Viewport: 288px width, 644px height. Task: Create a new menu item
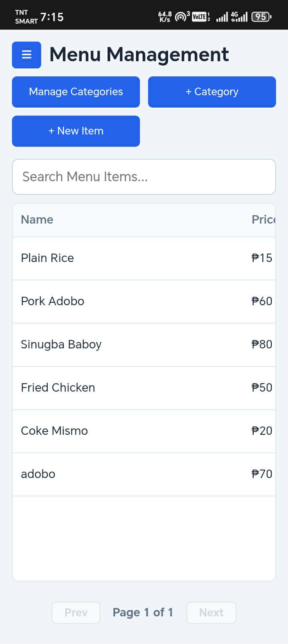76,131
